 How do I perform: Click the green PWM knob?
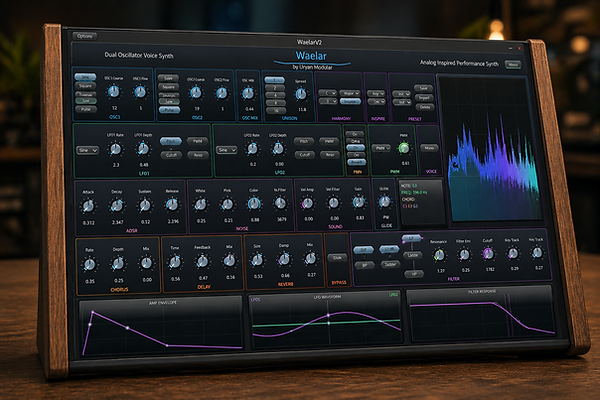point(404,148)
